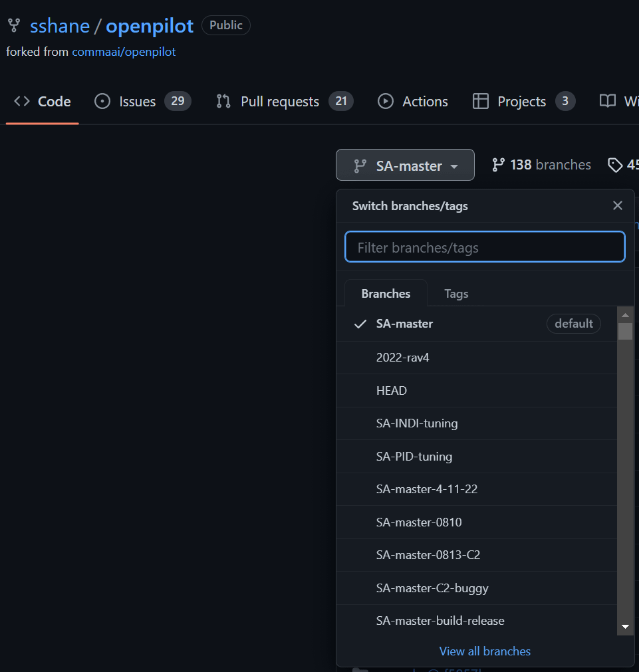The height and width of the screenshot is (672, 639).
Task: Click the 21 pull requests counter badge
Action: (341, 101)
